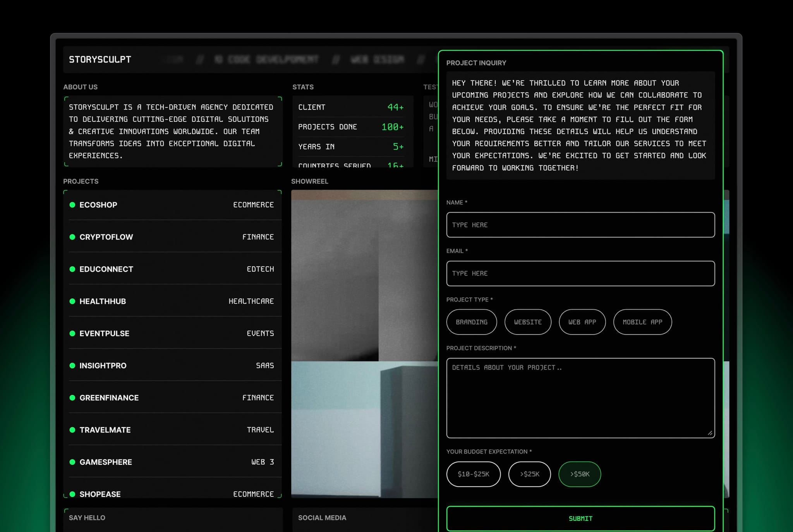Click the green dot beside GreenFinance

click(72, 397)
